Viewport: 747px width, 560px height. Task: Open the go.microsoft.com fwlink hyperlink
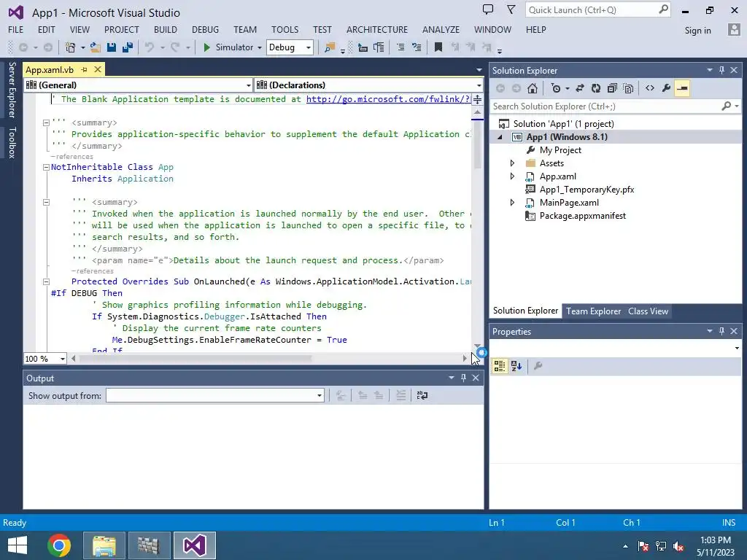click(388, 99)
